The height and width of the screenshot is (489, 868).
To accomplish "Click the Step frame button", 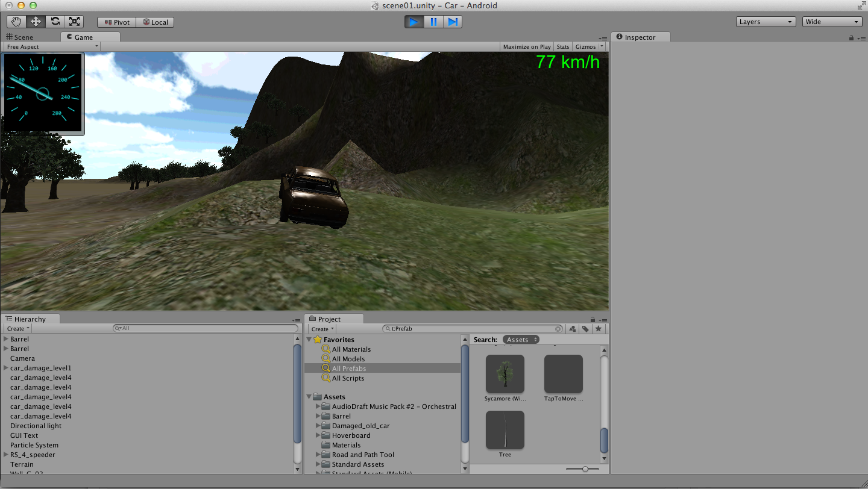I will click(453, 22).
